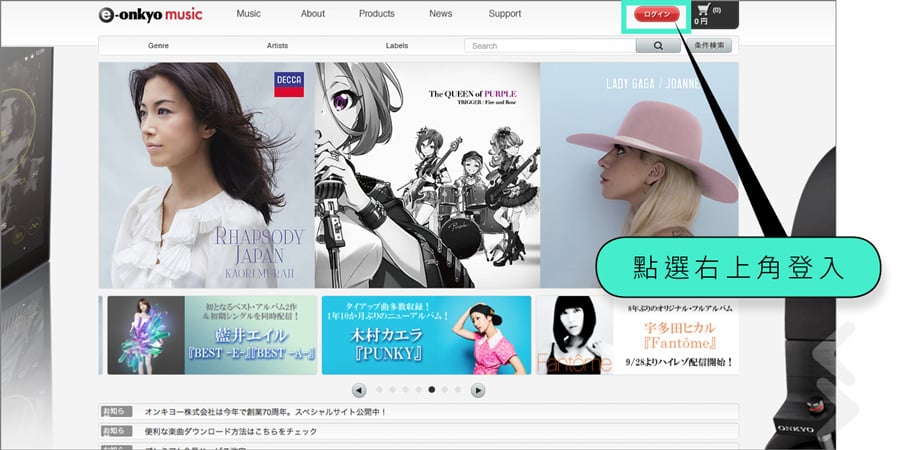This screenshot has height=450, width=912.
Task: Open 便利な楽曲ダウンロード方法 news link
Action: pos(231,431)
